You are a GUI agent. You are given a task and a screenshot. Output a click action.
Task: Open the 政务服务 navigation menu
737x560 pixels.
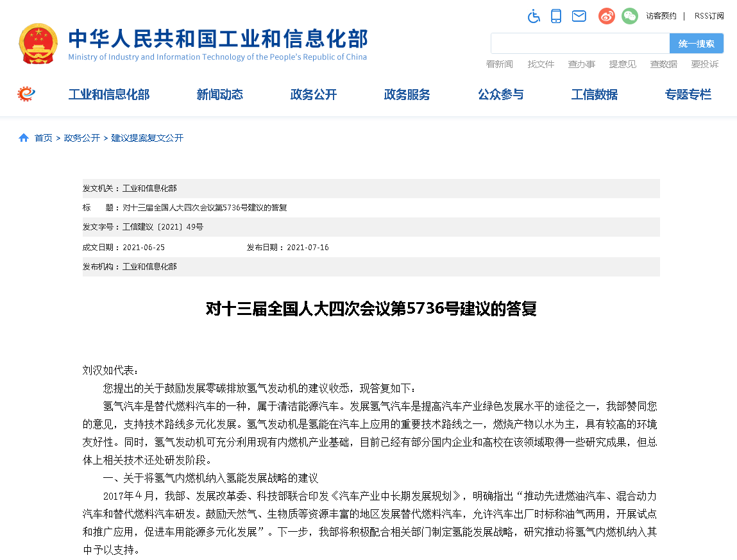pyautogui.click(x=407, y=94)
